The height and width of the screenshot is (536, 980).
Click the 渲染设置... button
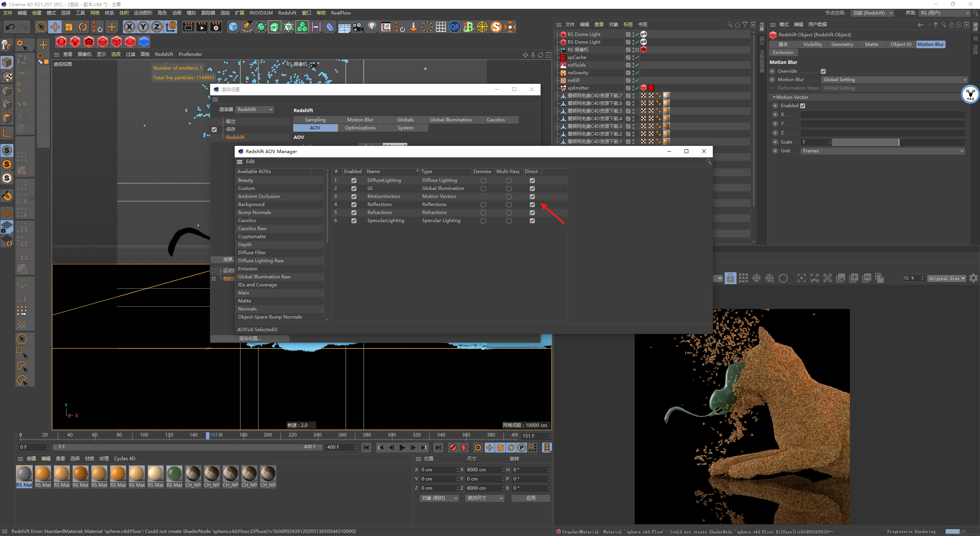pyautogui.click(x=250, y=338)
